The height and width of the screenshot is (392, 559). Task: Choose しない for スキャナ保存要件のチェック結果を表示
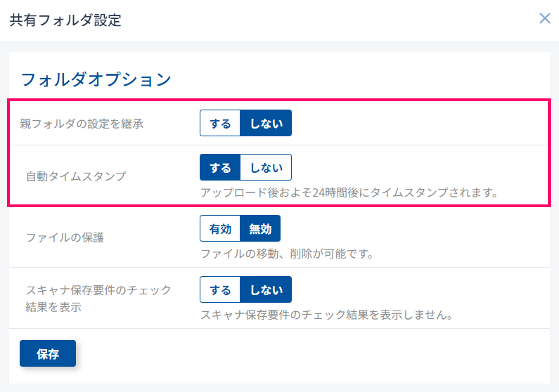pos(266,290)
